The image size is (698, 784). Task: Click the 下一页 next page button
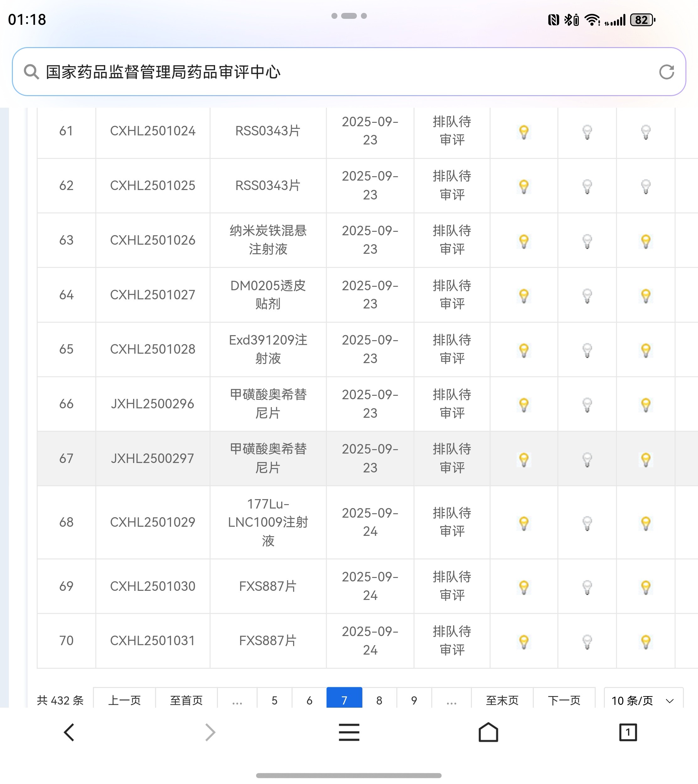(564, 700)
